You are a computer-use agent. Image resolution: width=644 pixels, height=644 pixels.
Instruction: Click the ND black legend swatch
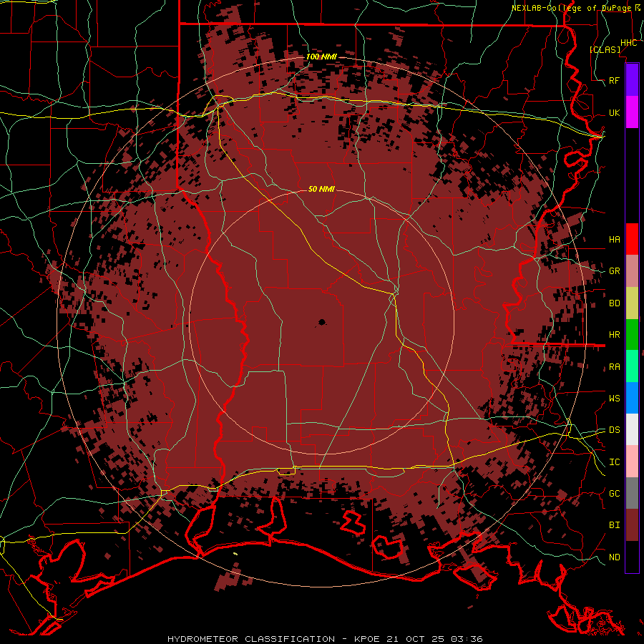click(x=632, y=557)
